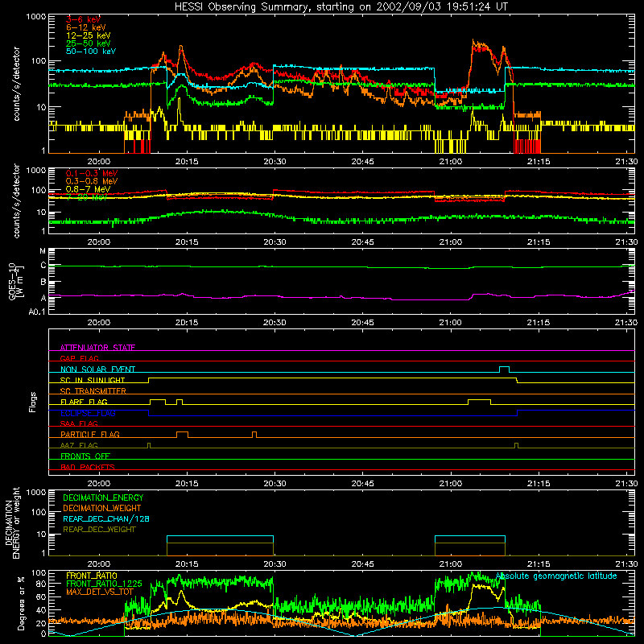
Task: Click the ATTENUATOR_STATE flag label
Action: (x=97, y=348)
